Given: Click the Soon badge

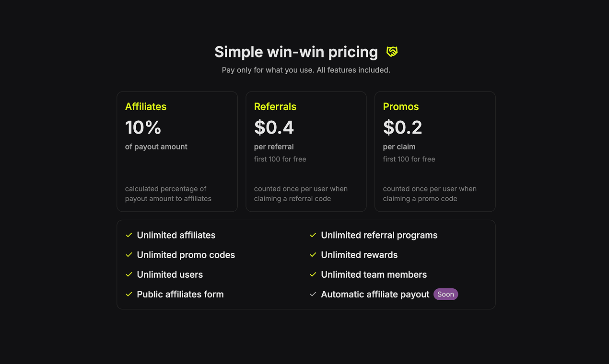Looking at the screenshot, I should [445, 294].
